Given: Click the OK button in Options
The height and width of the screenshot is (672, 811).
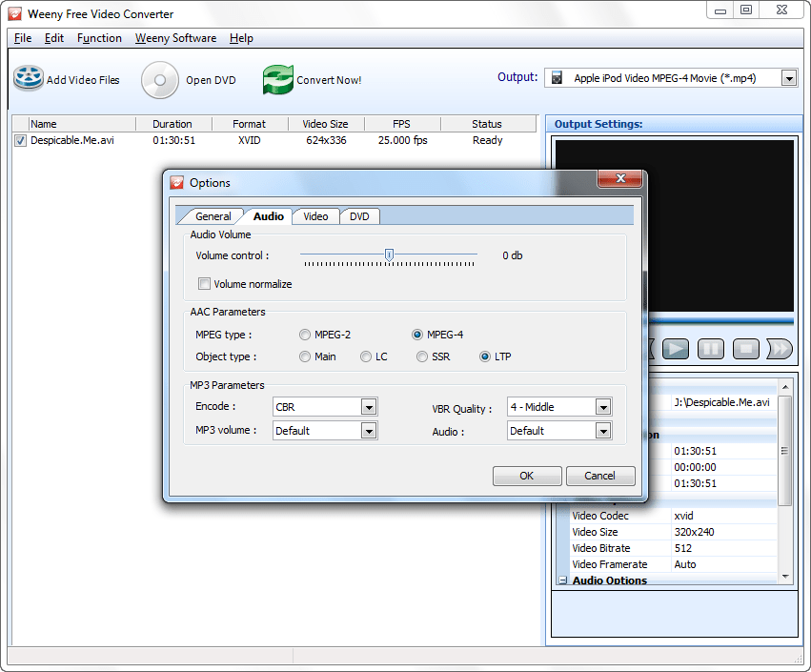Looking at the screenshot, I should tap(526, 476).
